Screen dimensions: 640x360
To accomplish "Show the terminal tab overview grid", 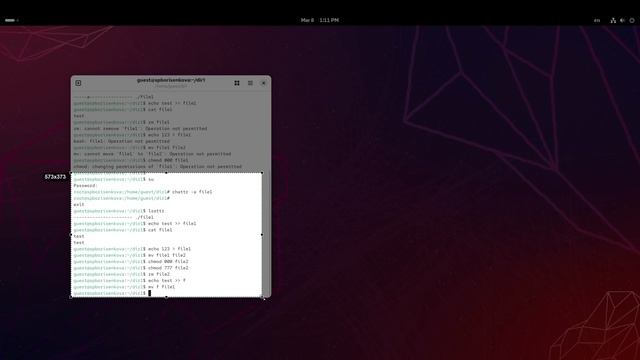I will coord(237,83).
